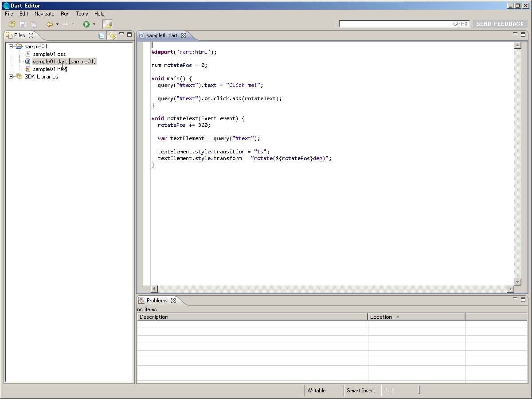Click the editor horizontal scrollbar right arrow

coord(511,289)
